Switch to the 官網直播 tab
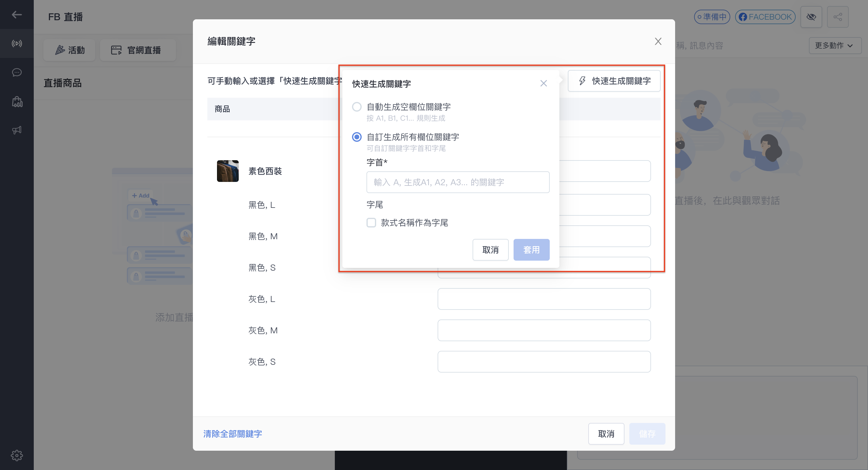 pyautogui.click(x=138, y=50)
